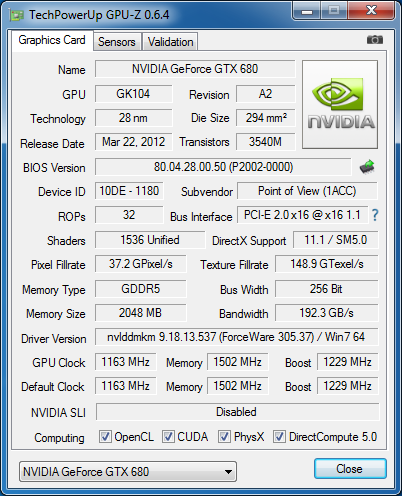Image resolution: width=402 pixels, height=496 pixels.
Task: Click the GPU Clock field 1163 MHz
Action: tap(126, 362)
